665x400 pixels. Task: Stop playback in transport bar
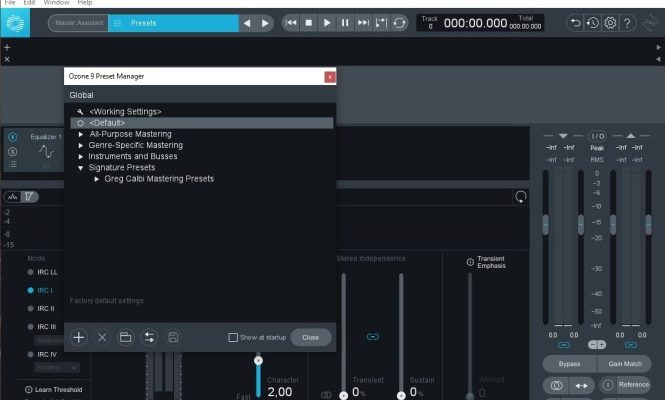(309, 23)
